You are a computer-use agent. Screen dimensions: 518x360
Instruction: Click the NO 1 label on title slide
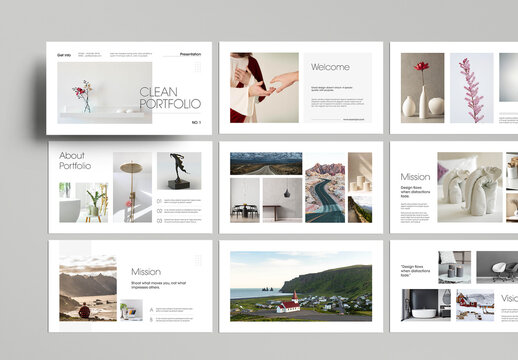click(x=196, y=122)
